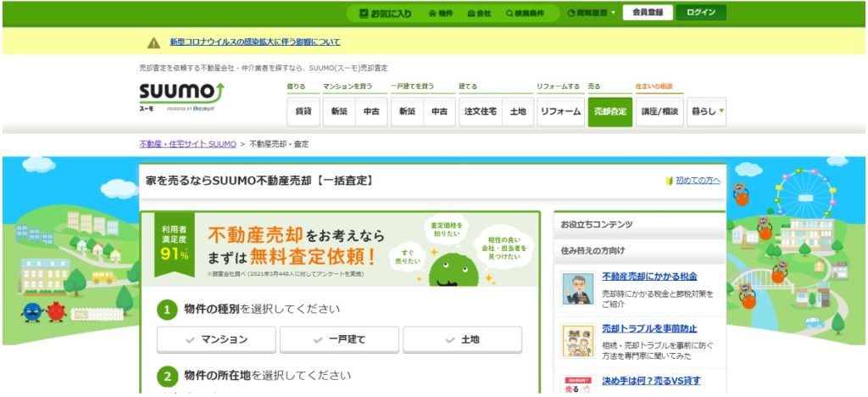Open saved 検索条件 magnifier link
868x397 pixels.
[525, 14]
